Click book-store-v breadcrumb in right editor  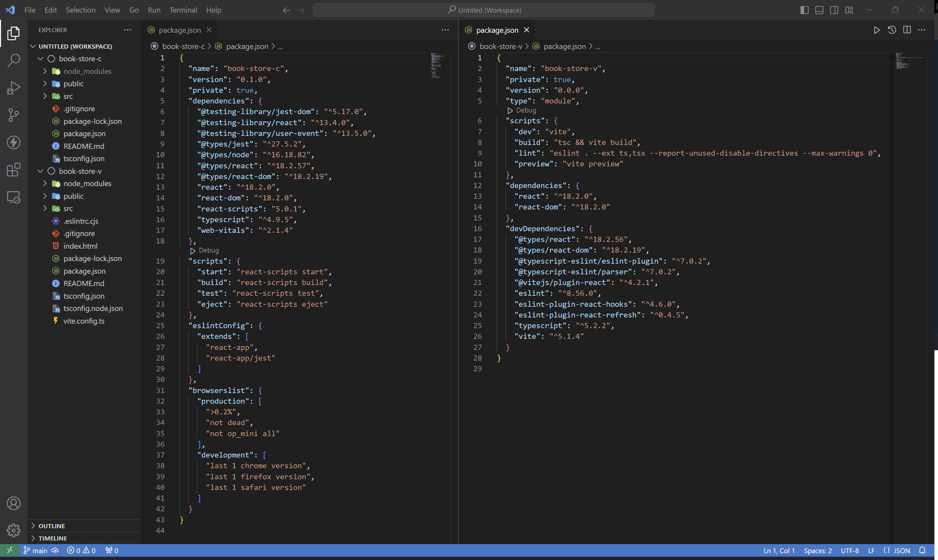tap(501, 46)
